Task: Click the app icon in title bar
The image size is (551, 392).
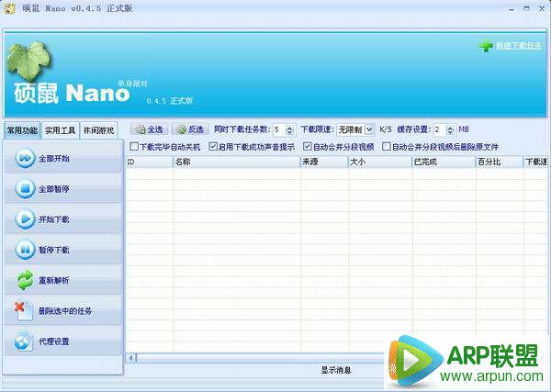Action: (x=9, y=8)
